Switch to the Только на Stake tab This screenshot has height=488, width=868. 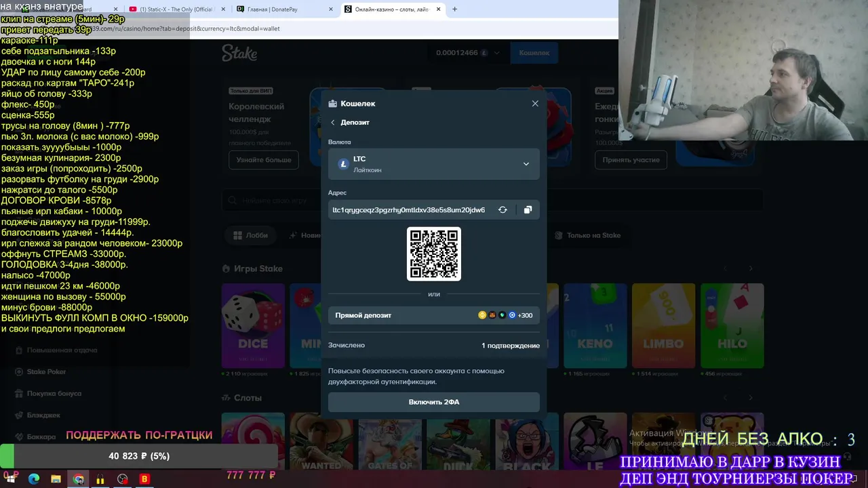tap(587, 235)
